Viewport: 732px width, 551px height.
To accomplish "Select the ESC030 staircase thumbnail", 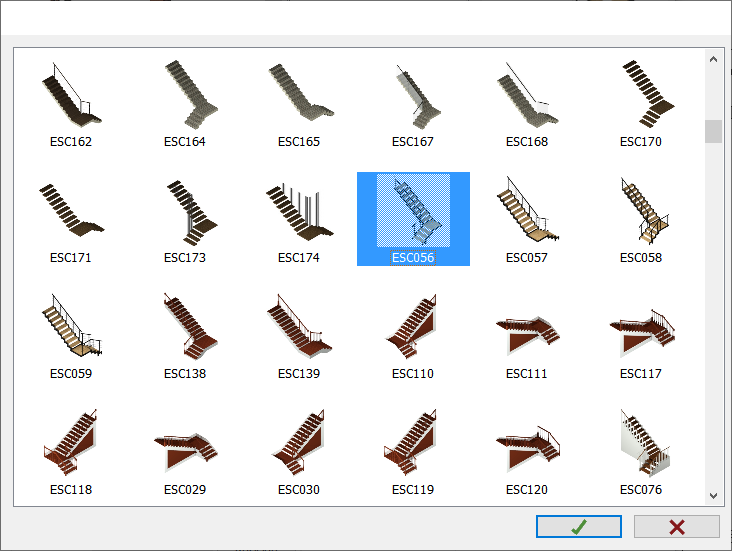I will point(299,443).
